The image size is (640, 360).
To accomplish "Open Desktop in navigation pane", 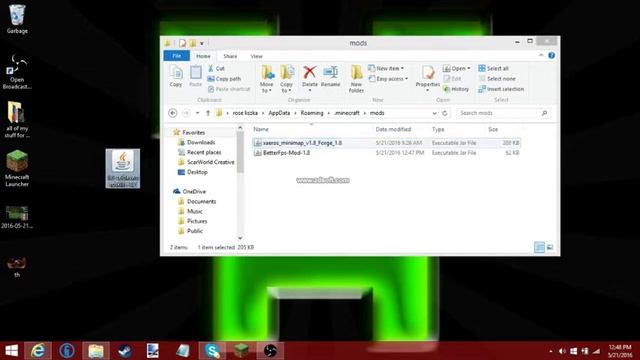I will 197,172.
